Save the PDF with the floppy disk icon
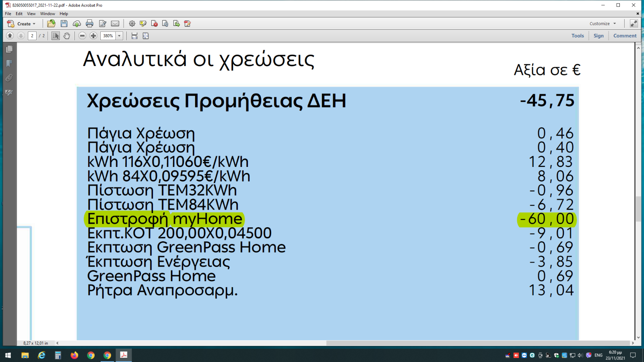 64,24
